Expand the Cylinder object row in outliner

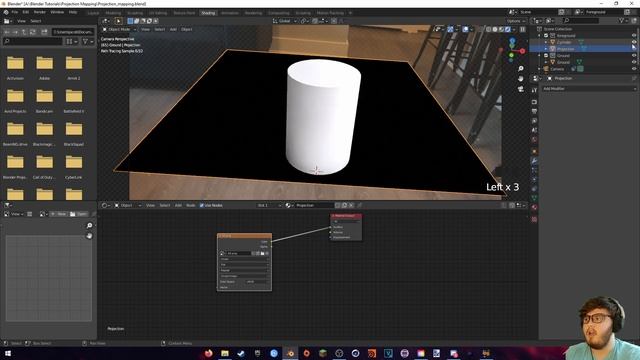pyautogui.click(x=546, y=42)
